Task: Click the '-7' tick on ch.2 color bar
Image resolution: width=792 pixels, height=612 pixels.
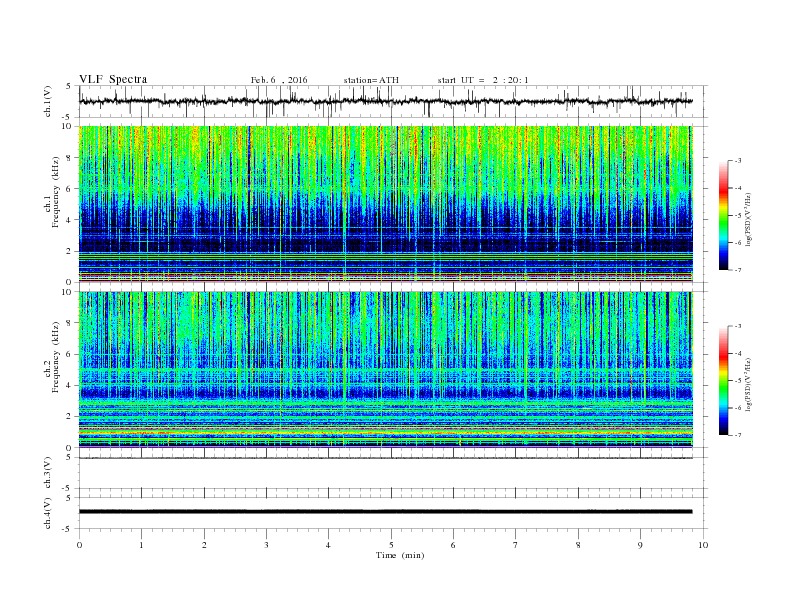Action: (x=738, y=435)
